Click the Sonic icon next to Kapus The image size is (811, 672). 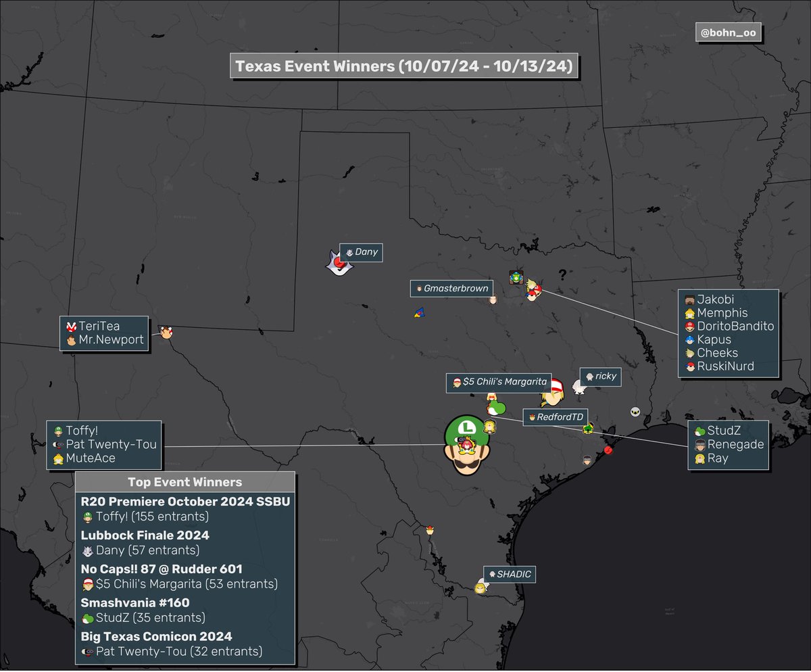689,340
